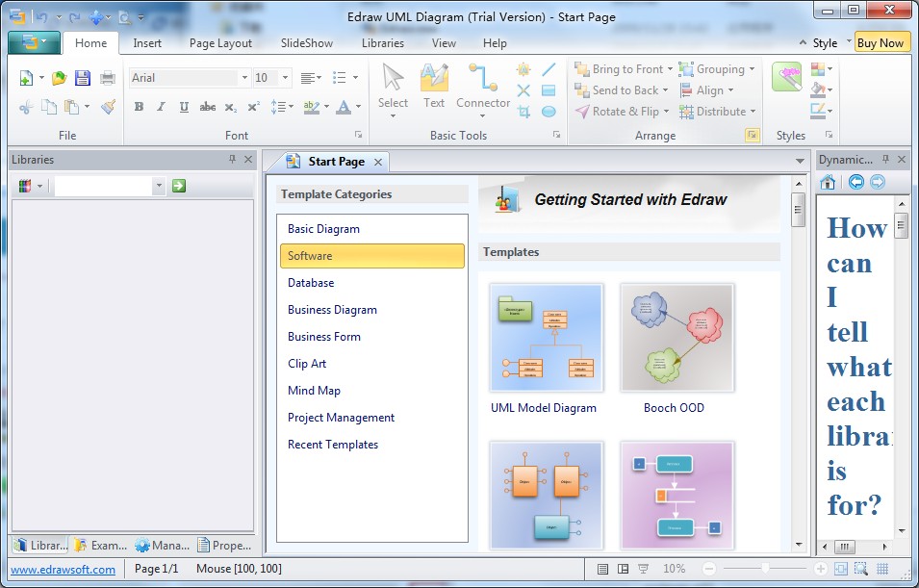This screenshot has width=919, height=588.
Task: Open the Libraries ribbon tab
Action: click(383, 43)
